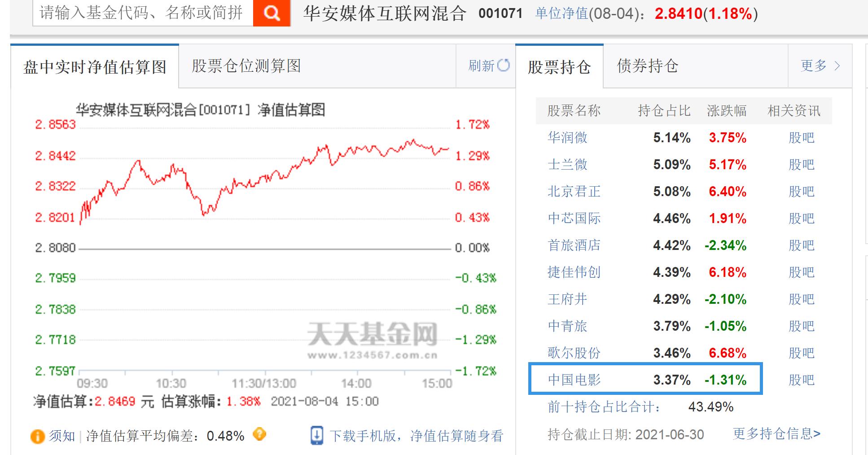Open help via the yellow question mark icon
The width and height of the screenshot is (868, 455).
[259, 435]
